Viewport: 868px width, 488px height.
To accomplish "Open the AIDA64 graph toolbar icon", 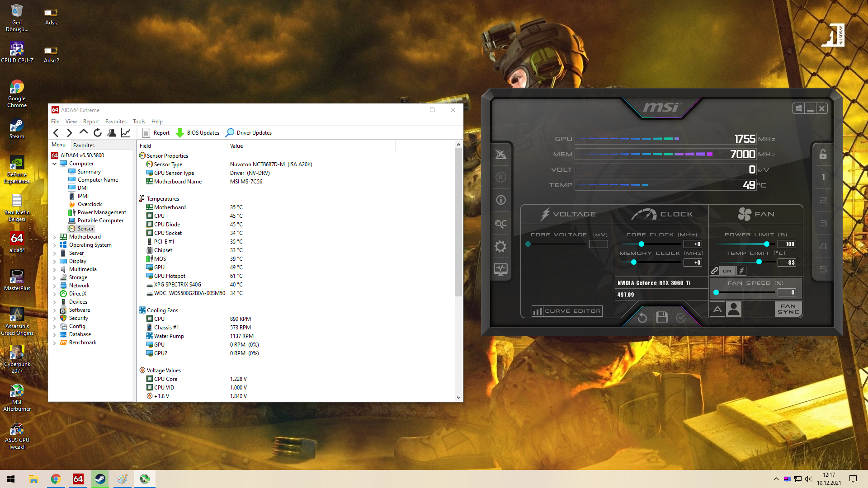I will click(x=126, y=132).
